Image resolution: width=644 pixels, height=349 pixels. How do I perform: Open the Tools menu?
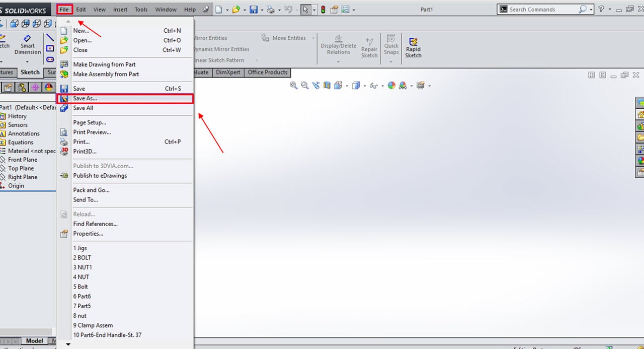141,9
